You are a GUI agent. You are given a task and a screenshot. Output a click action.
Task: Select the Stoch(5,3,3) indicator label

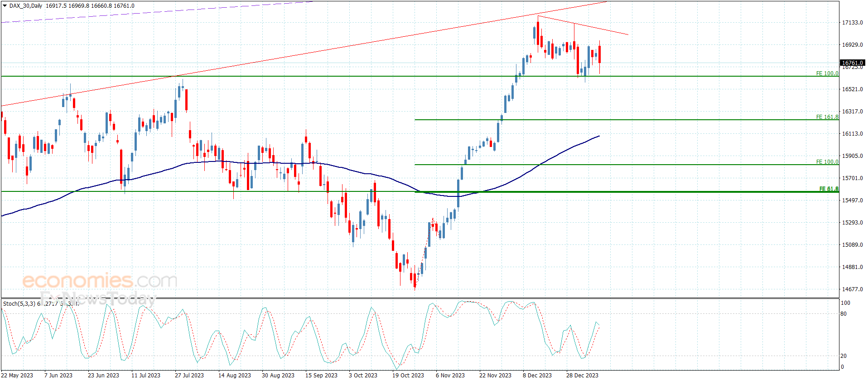coord(19,303)
